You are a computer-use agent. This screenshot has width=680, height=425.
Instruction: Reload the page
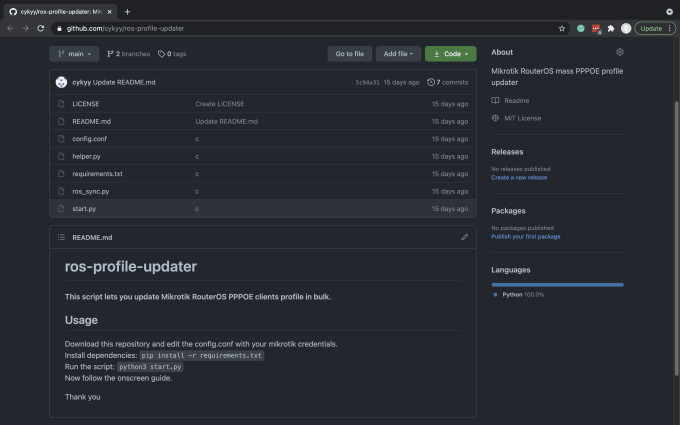coord(40,28)
